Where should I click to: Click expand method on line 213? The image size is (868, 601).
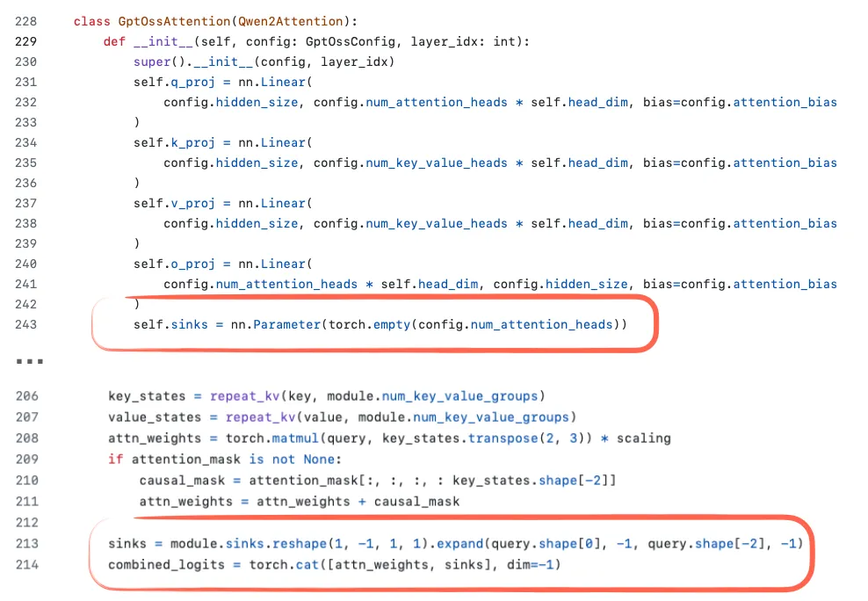click(x=460, y=544)
